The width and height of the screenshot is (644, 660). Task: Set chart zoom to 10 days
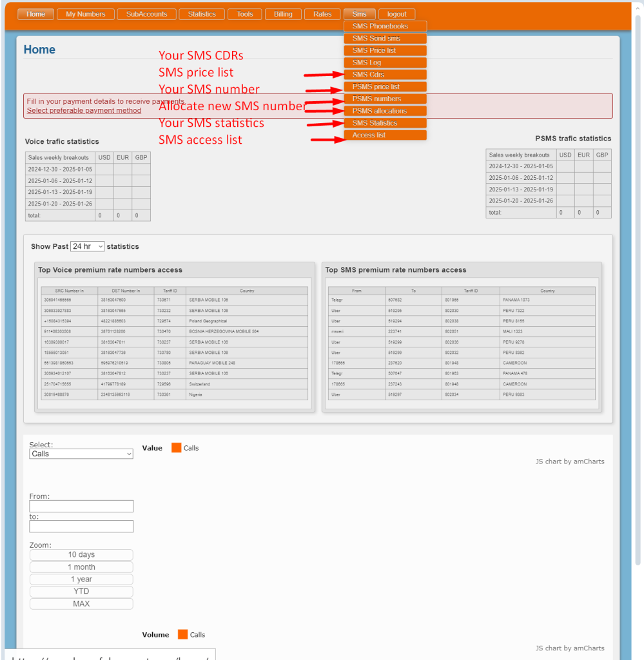pos(81,555)
